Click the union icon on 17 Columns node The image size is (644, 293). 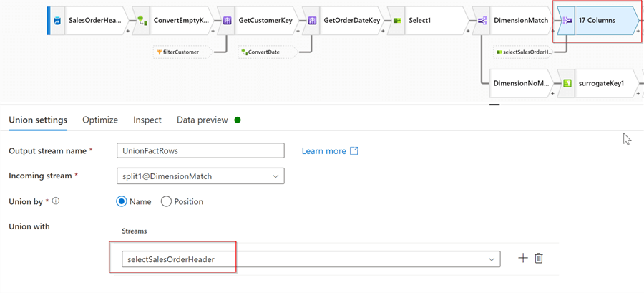coord(567,20)
